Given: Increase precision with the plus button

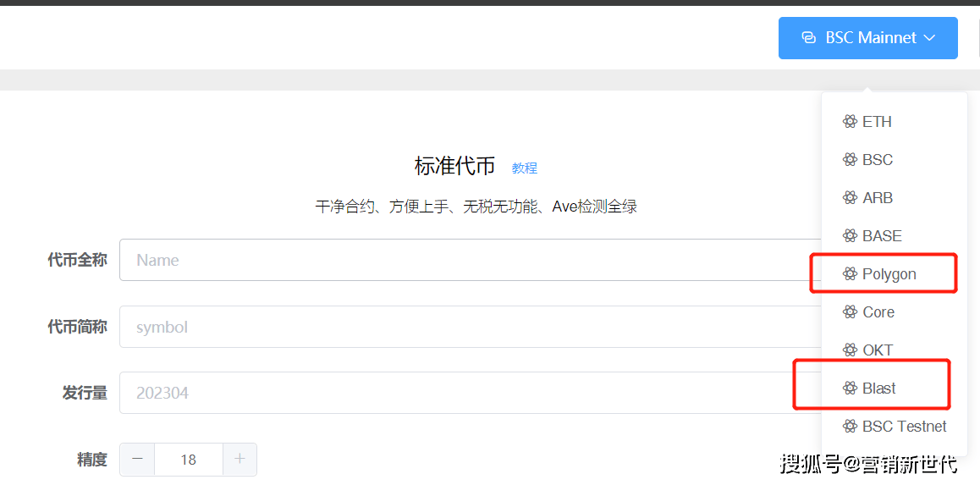Looking at the screenshot, I should (239, 460).
